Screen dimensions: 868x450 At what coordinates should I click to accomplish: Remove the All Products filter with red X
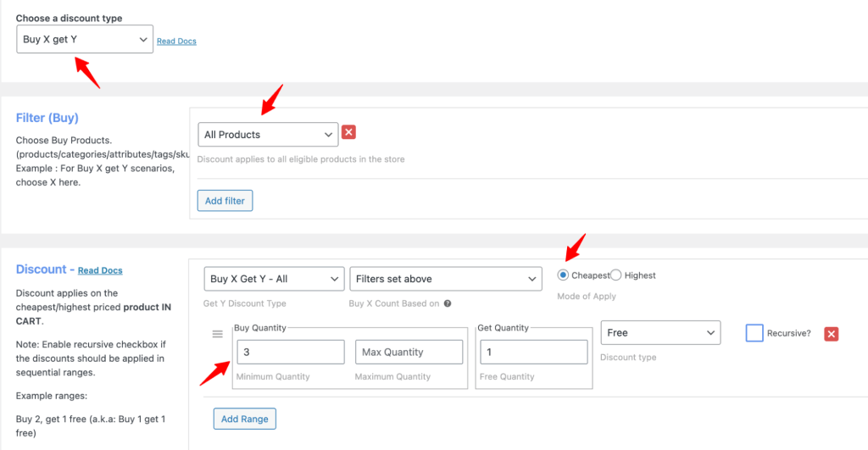(348, 132)
